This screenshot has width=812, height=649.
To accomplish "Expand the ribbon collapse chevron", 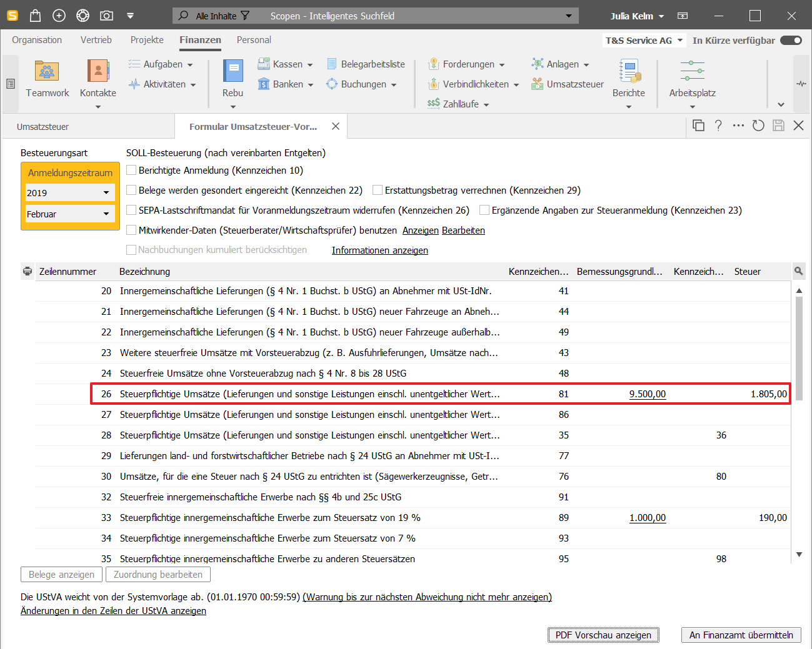I will (781, 104).
